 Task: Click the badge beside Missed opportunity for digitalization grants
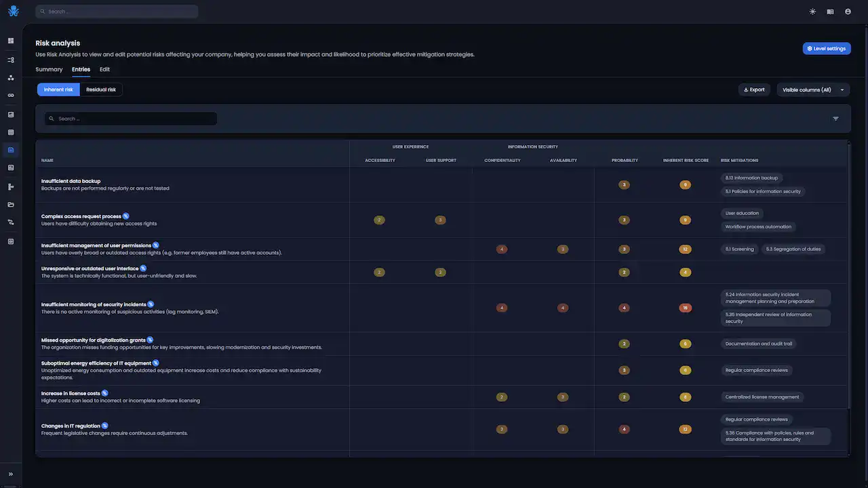[x=150, y=340]
